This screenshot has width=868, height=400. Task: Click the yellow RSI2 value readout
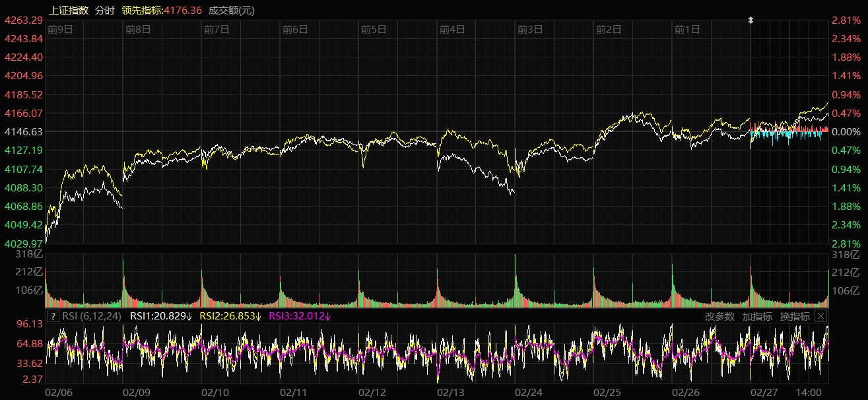[230, 316]
